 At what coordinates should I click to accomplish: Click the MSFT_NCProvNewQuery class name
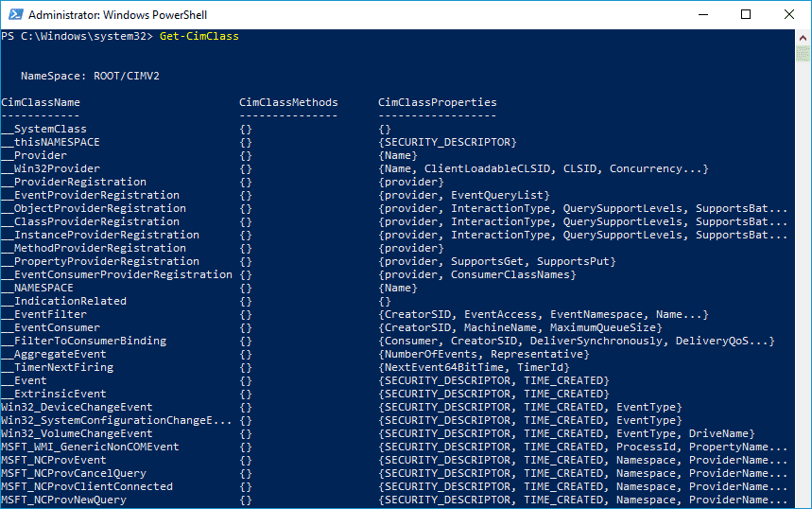(63, 500)
